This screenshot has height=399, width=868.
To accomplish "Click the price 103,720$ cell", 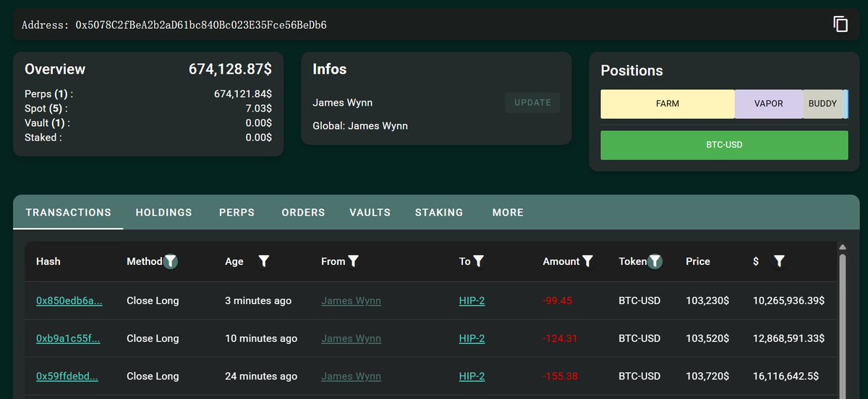I will (x=707, y=376).
